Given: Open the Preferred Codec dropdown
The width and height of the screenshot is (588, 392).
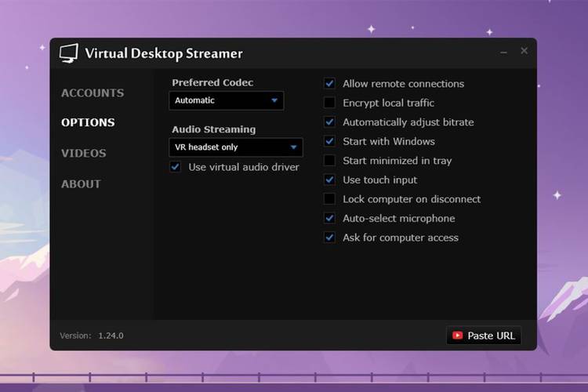Looking at the screenshot, I should click(226, 100).
